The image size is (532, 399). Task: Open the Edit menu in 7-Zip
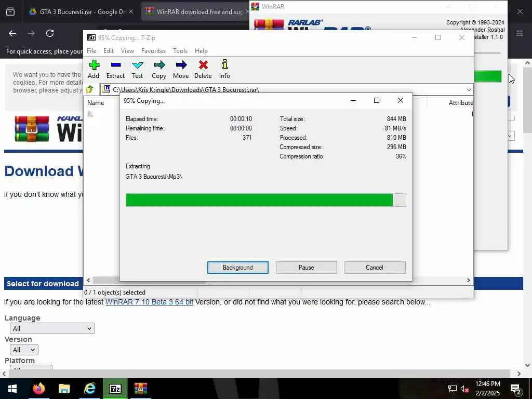click(x=109, y=51)
